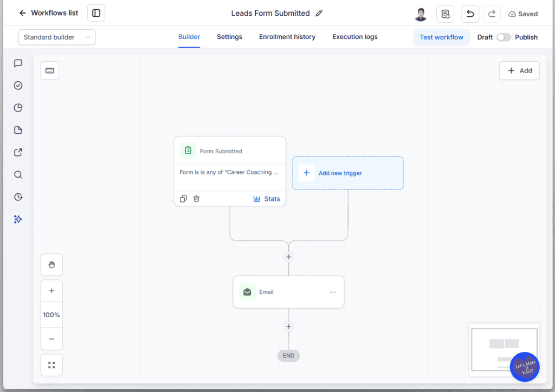The height and width of the screenshot is (392, 555).
Task: Zoom in on the canvas
Action: pyautogui.click(x=51, y=291)
